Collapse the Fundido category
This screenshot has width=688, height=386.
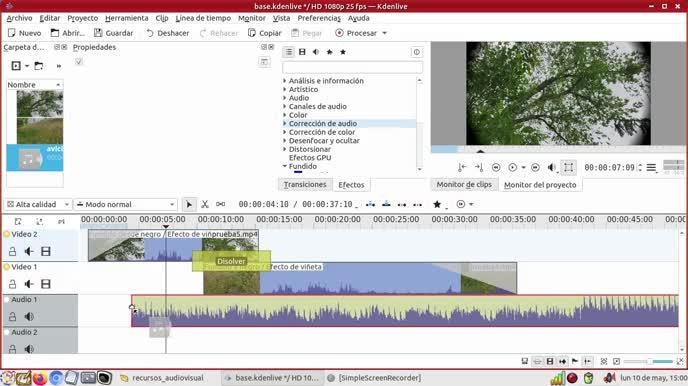coord(285,166)
